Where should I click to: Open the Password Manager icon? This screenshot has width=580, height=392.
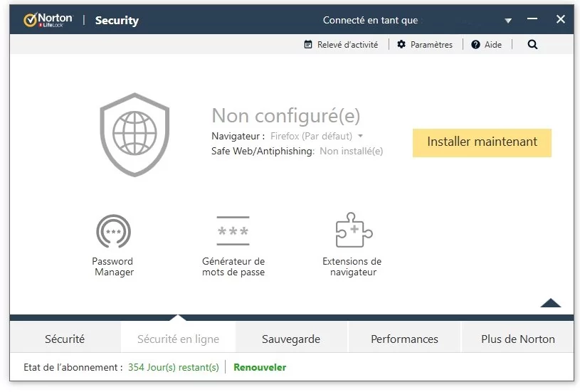(114, 231)
